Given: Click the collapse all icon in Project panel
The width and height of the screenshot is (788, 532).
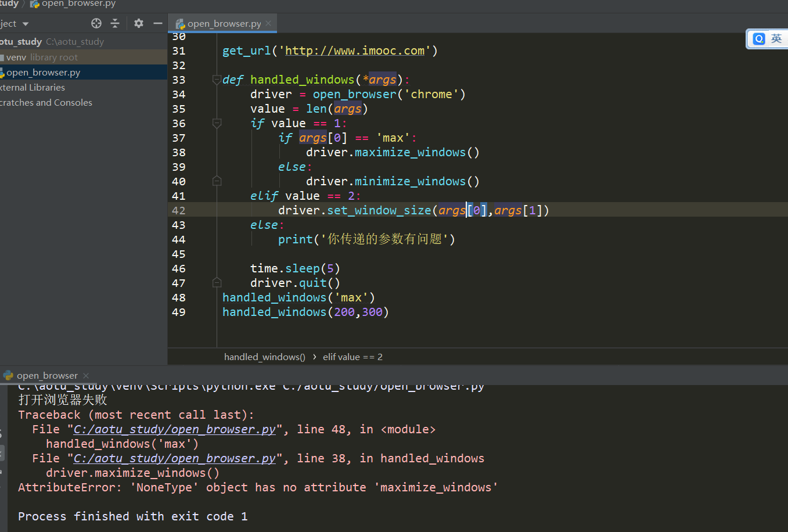Looking at the screenshot, I should point(115,23).
